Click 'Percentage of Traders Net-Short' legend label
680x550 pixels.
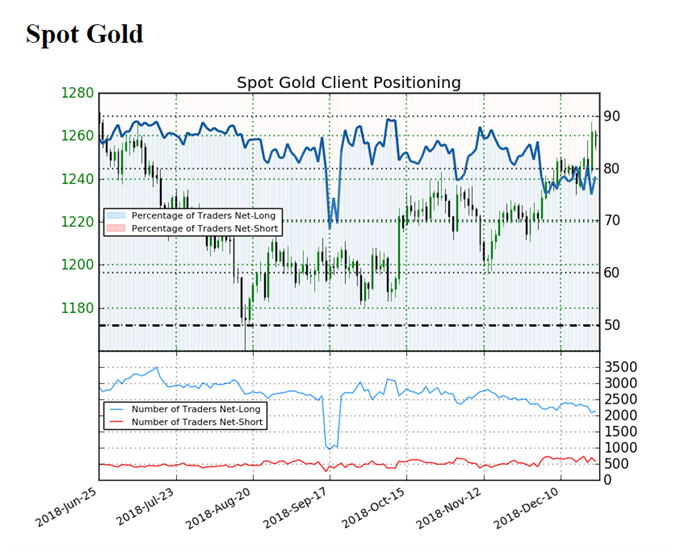[x=205, y=228]
